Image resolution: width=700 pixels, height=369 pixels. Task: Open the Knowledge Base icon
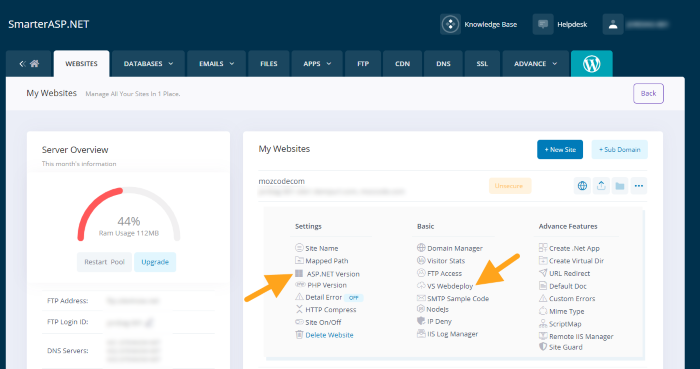(x=450, y=24)
